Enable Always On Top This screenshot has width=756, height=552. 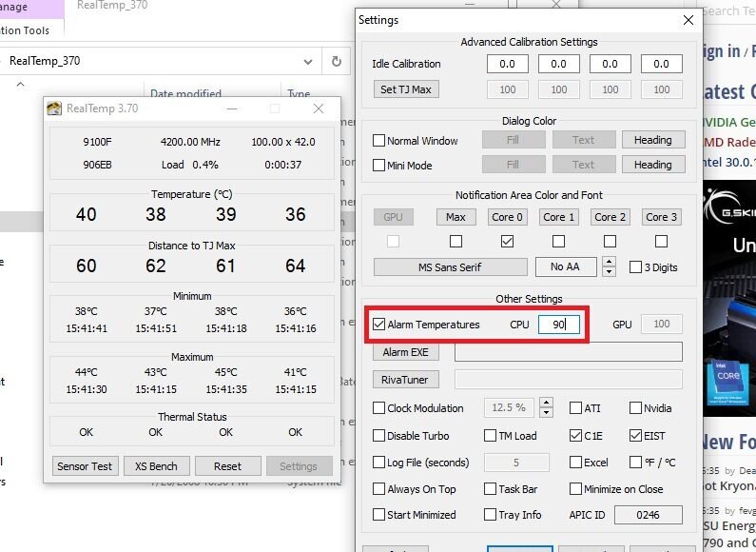pos(379,489)
